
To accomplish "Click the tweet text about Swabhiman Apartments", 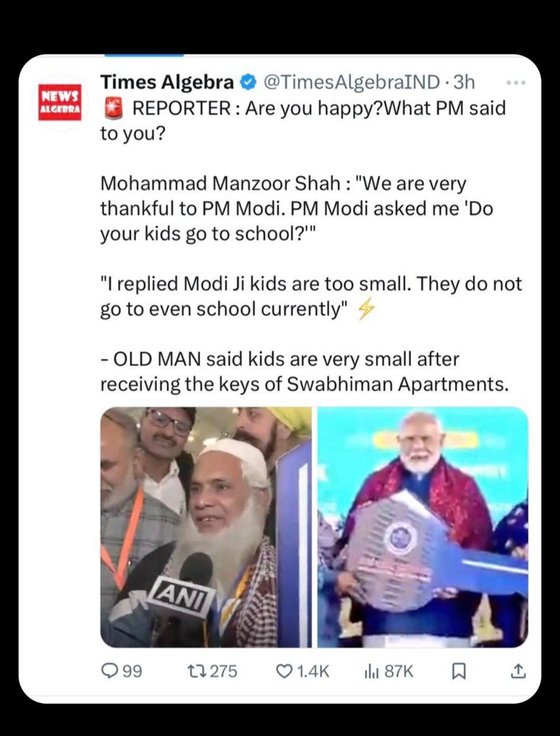I will coord(305,372).
